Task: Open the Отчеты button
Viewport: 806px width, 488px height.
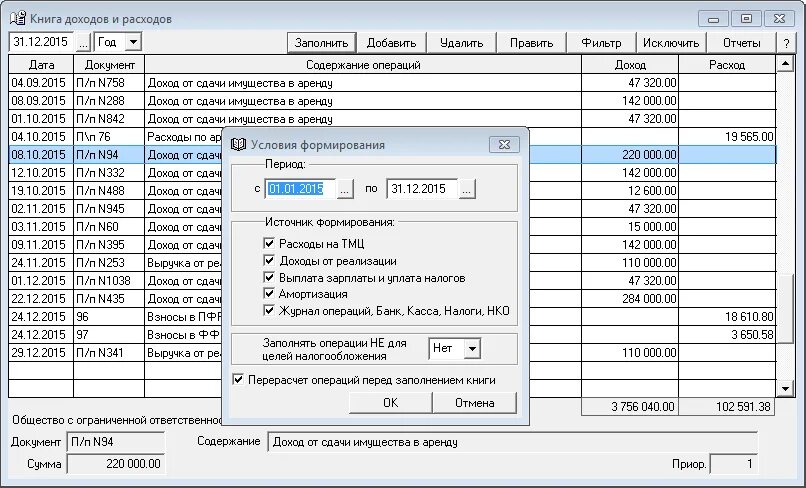Action: tap(741, 43)
